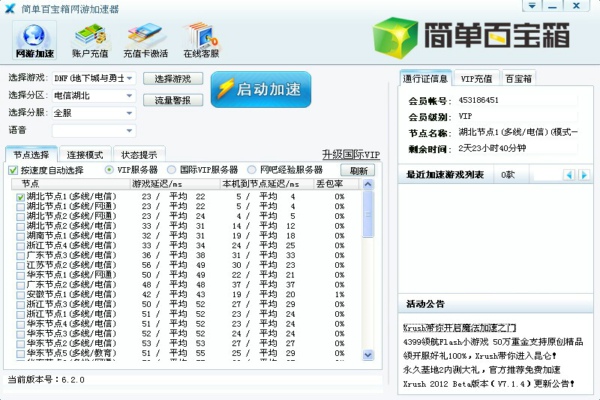Open the 在线客服 support icon
The width and height of the screenshot is (600, 400).
point(201,40)
